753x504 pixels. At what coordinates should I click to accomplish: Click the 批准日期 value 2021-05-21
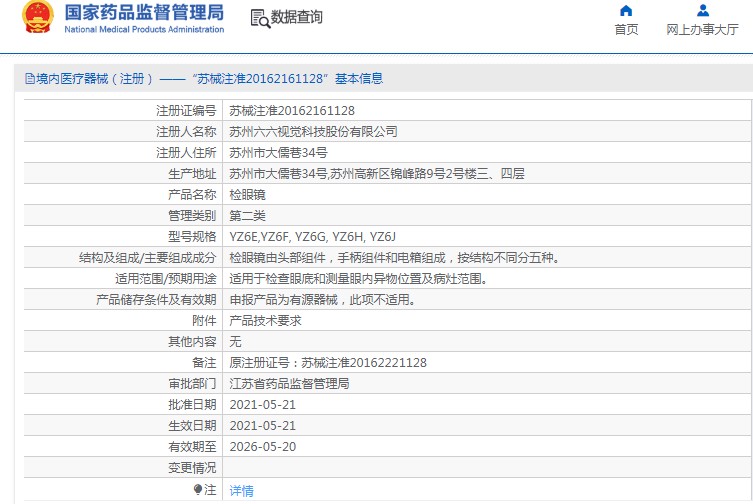click(x=263, y=405)
